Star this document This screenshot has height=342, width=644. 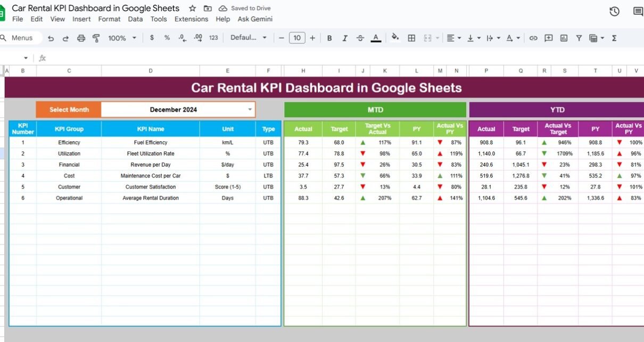(193, 8)
